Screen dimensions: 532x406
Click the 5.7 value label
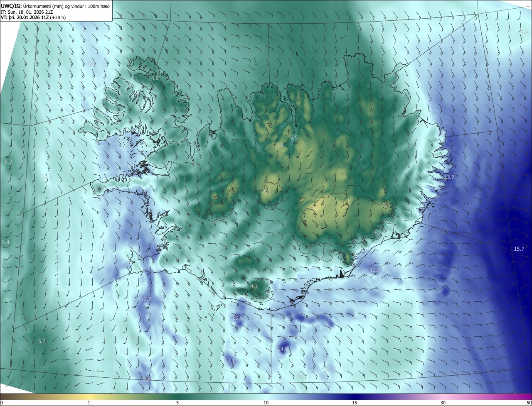click(42, 342)
